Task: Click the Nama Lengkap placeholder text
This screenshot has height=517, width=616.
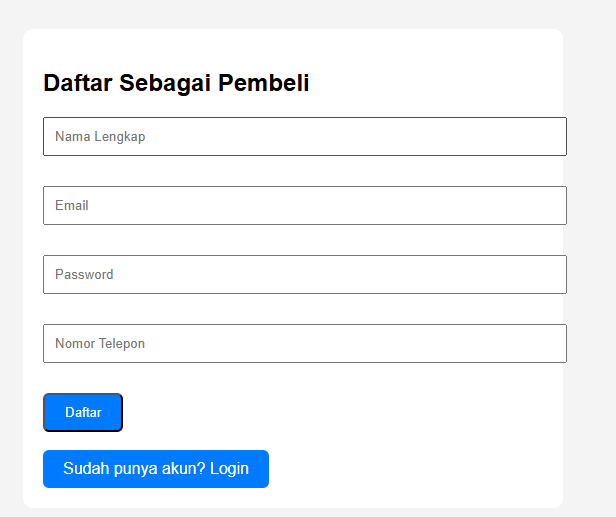Action: click(x=100, y=137)
